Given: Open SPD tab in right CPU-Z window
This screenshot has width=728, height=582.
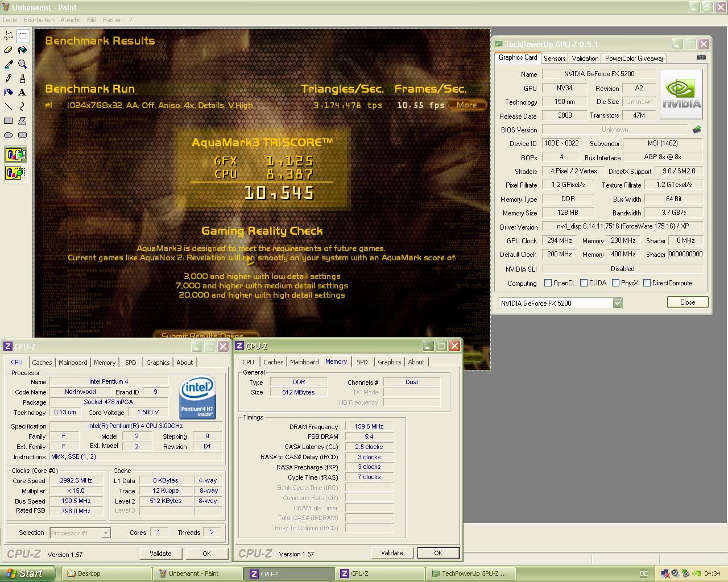Looking at the screenshot, I should [x=362, y=362].
